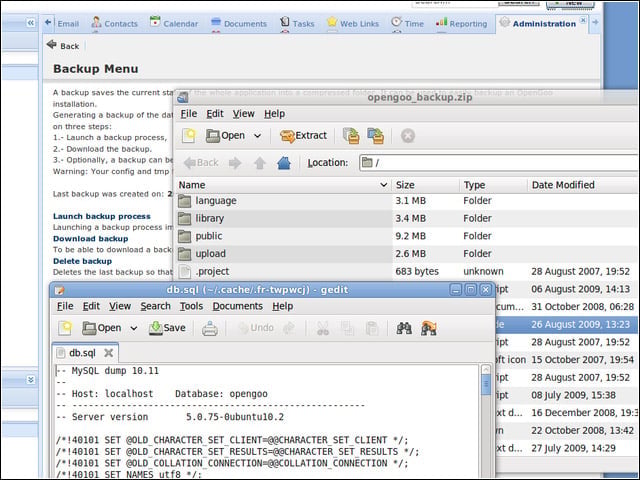Screen dimensions: 640x480
Task: Click the Redo icon in gedit
Action: [289, 328]
